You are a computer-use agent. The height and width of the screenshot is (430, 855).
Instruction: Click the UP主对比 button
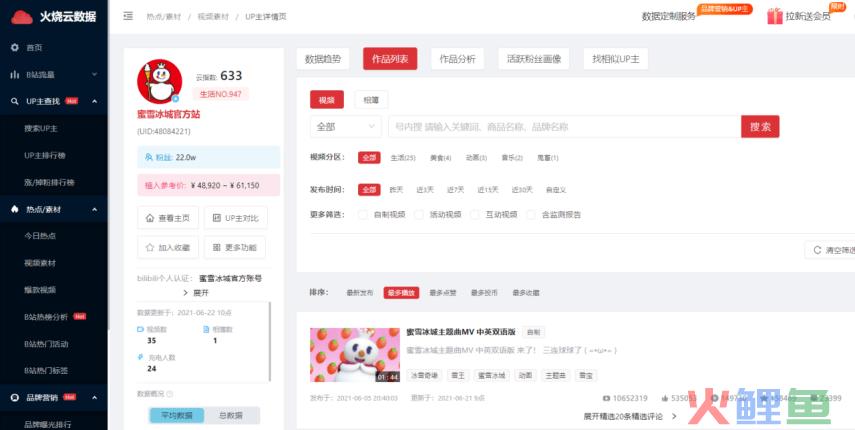click(x=236, y=218)
